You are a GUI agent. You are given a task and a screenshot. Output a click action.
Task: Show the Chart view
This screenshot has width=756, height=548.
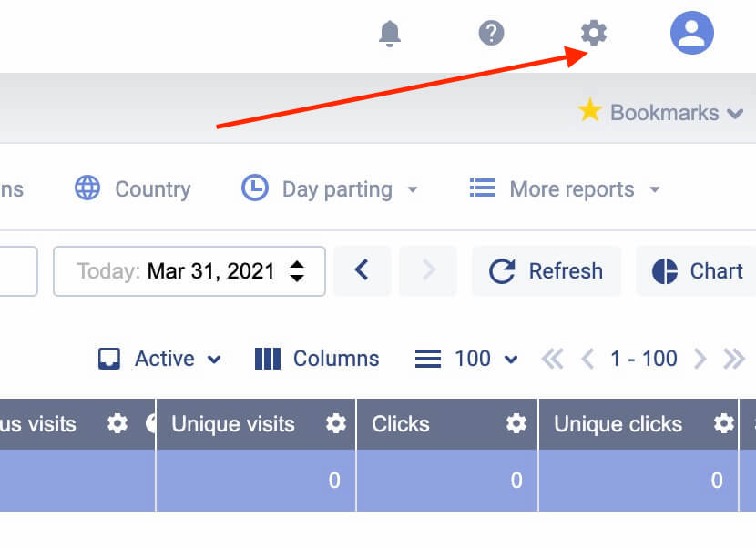pyautogui.click(x=698, y=270)
